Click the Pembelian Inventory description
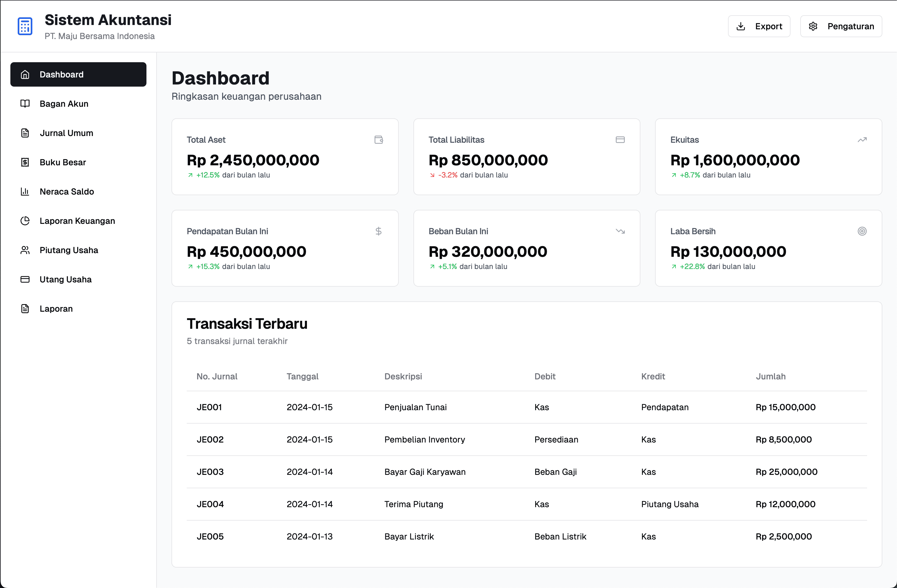The width and height of the screenshot is (897, 588). 425,439
